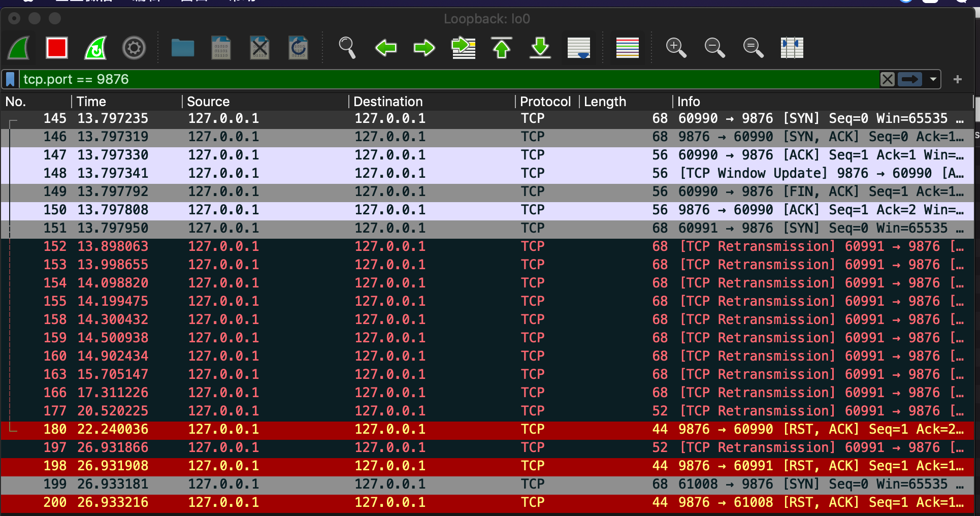Select packet 146 SYN, ACK reply
Viewport: 980px width, 516px height.
pos(487,137)
